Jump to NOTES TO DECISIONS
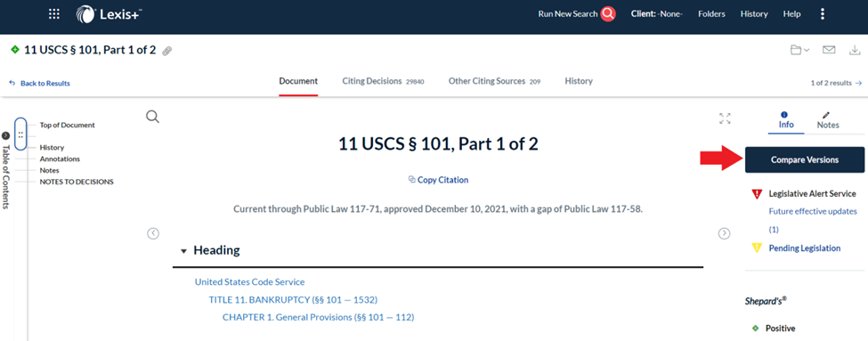 tap(77, 182)
